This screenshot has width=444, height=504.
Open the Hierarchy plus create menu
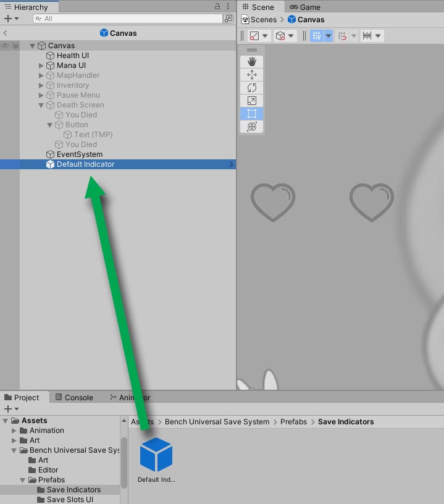(11, 19)
